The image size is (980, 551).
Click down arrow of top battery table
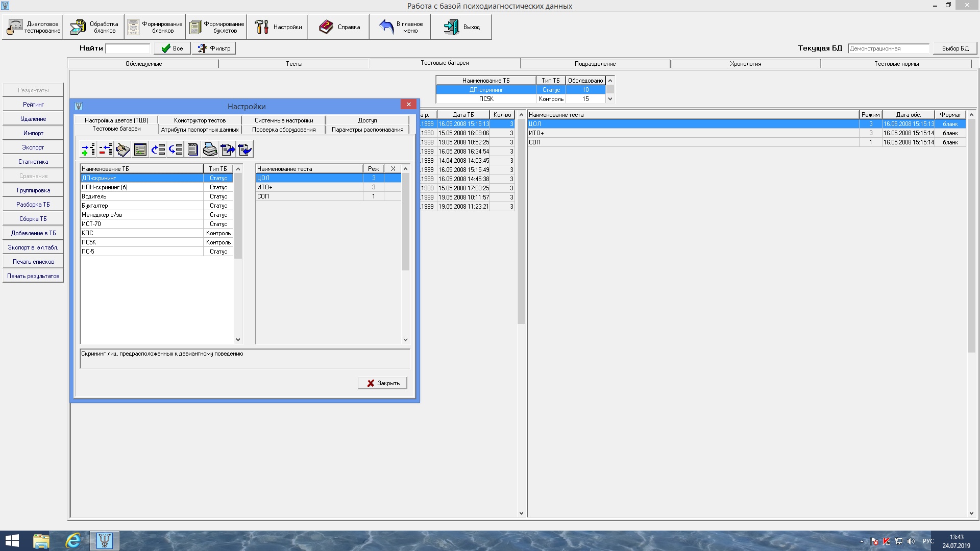click(x=610, y=99)
